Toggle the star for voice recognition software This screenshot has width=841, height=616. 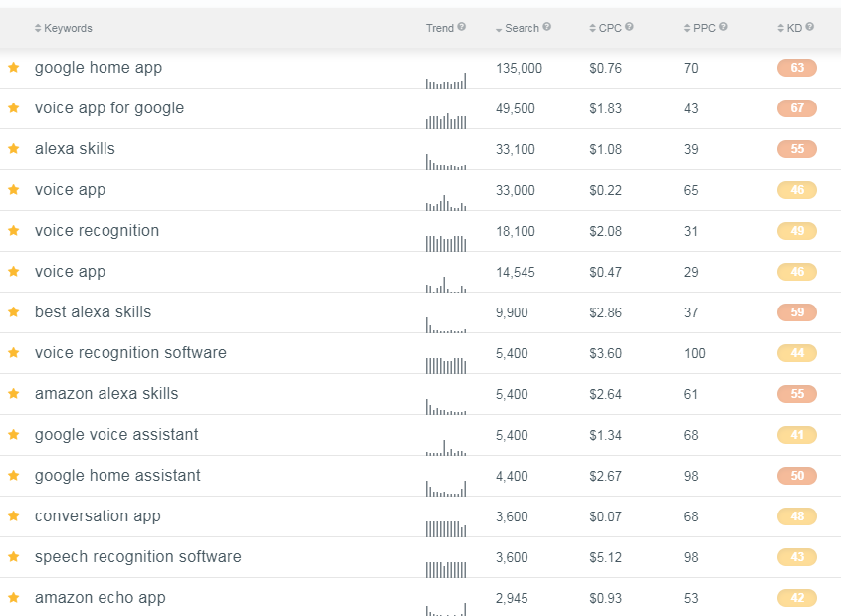14,352
